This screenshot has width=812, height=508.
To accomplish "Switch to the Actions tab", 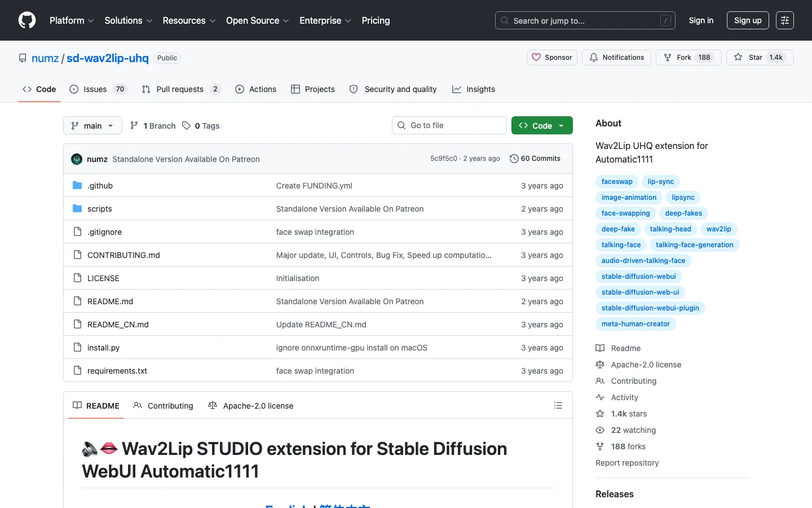I will point(256,89).
